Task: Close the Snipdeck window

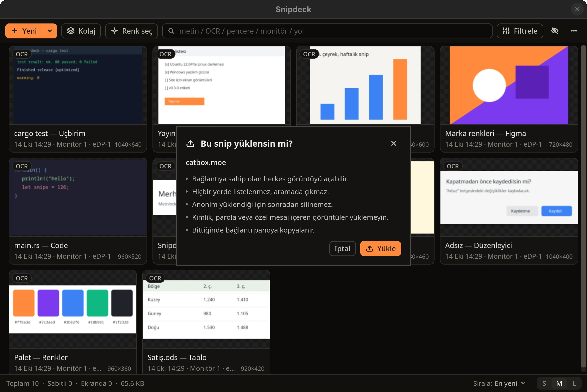Action: [x=577, y=9]
